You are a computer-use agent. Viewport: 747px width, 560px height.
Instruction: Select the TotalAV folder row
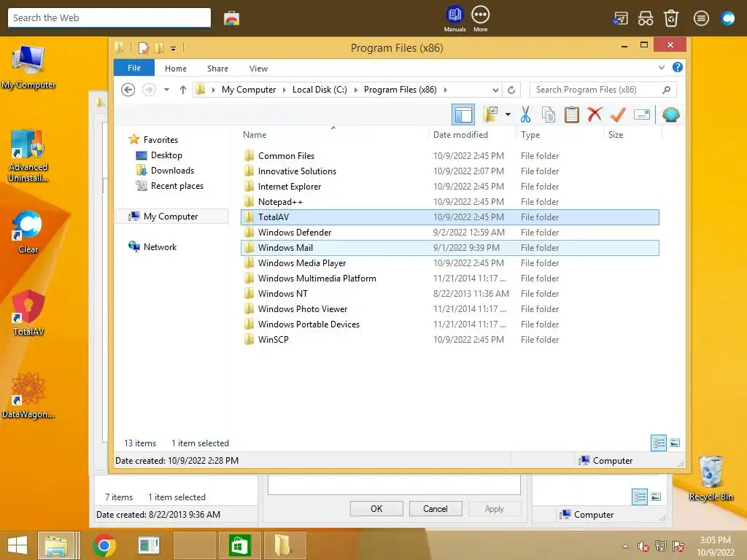450,217
